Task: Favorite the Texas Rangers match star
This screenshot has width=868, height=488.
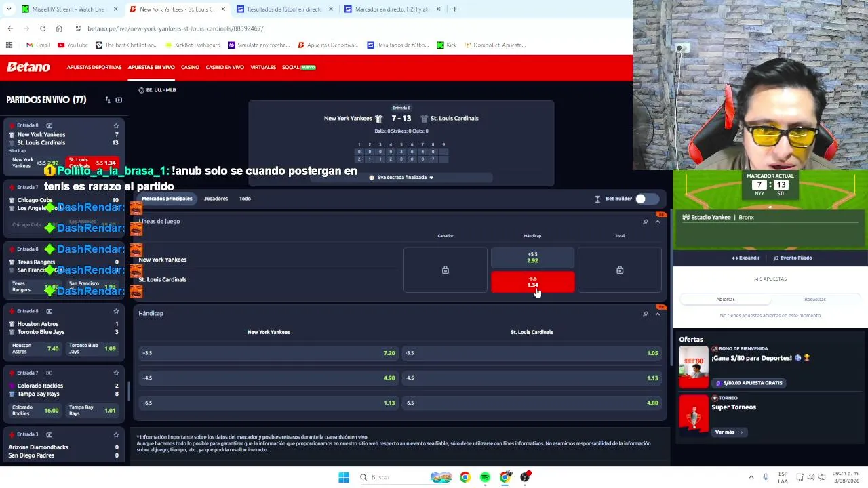Action: [116, 249]
